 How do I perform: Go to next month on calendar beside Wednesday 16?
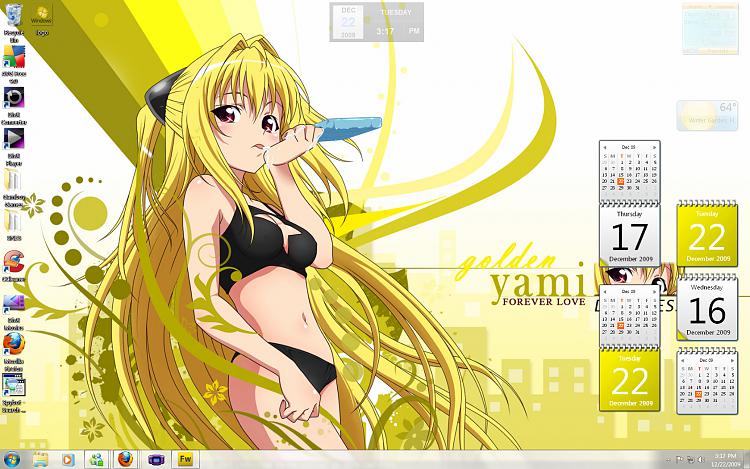pyautogui.click(x=654, y=291)
